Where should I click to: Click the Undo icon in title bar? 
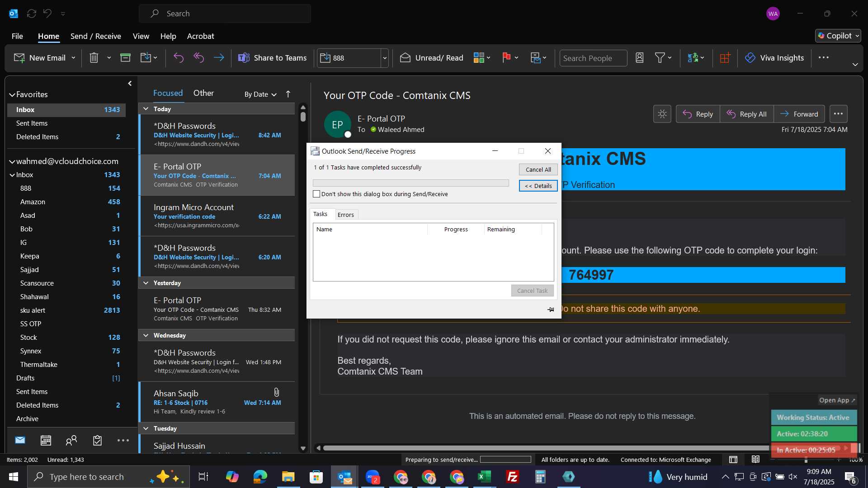pyautogui.click(x=47, y=14)
